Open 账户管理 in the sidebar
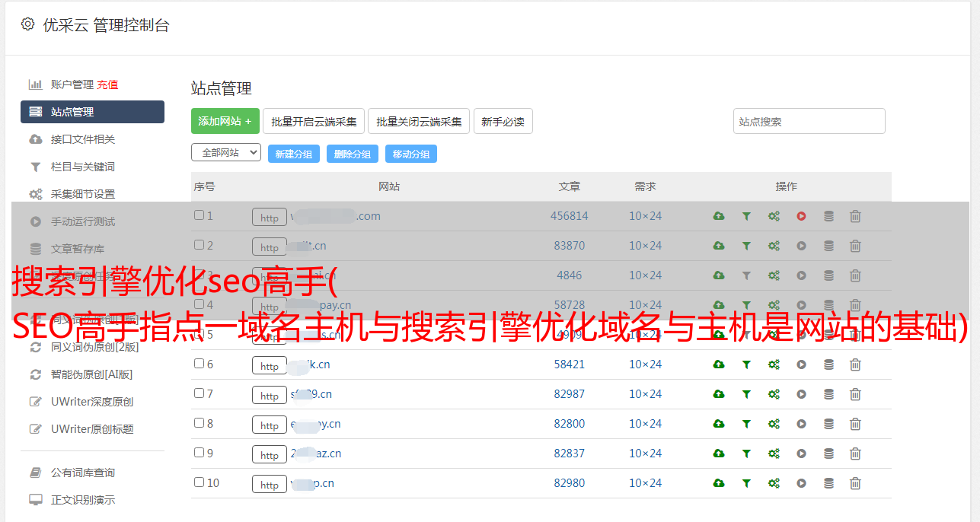980x522 pixels. [x=72, y=84]
